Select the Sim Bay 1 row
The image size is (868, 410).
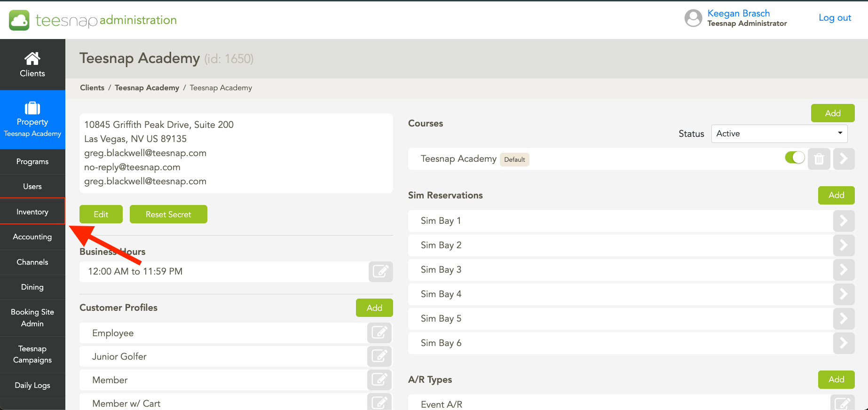pyautogui.click(x=621, y=221)
